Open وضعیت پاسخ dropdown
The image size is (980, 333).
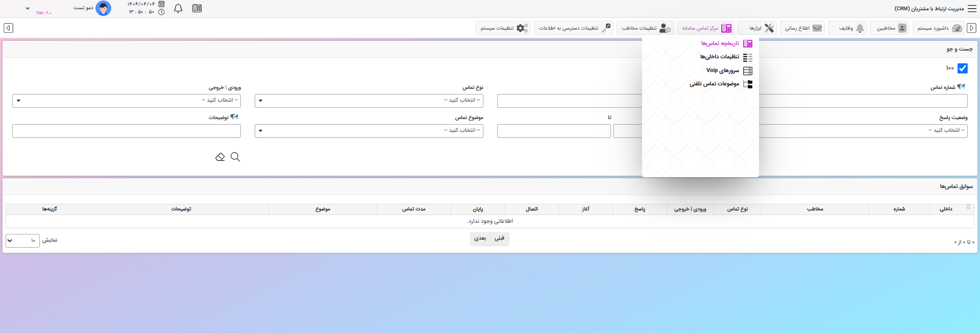point(863,131)
